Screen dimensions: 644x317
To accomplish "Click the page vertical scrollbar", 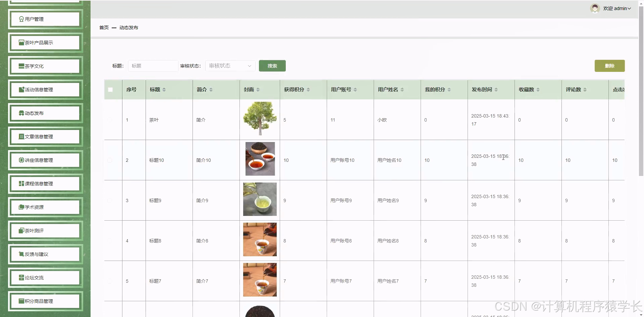I will tap(641, 91).
